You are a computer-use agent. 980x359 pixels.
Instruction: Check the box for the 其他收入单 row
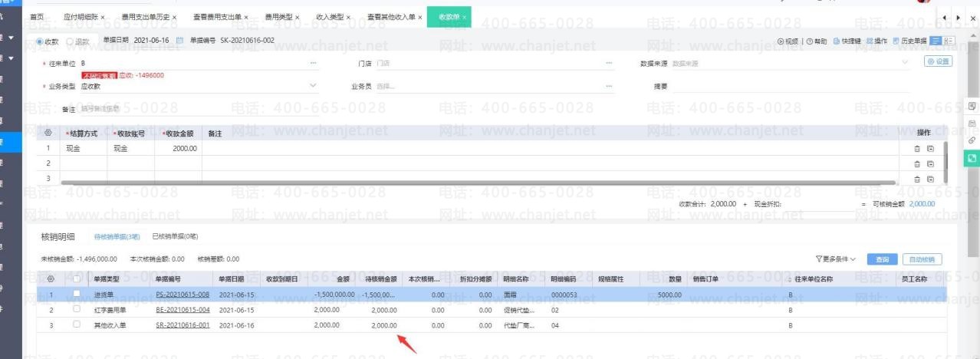coord(77,324)
